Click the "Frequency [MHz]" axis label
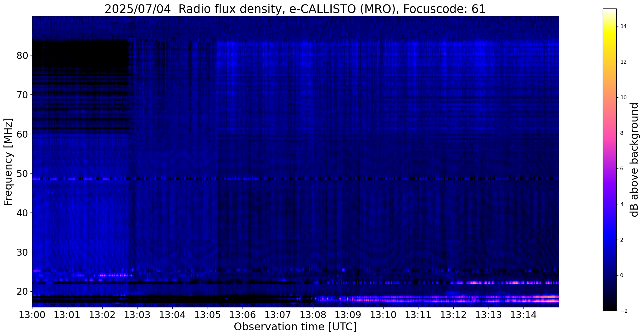 point(8,162)
